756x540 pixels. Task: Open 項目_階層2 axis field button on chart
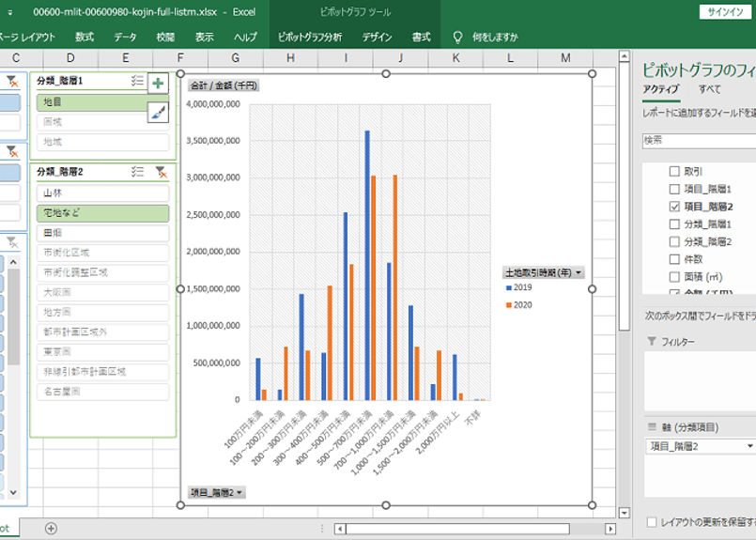(217, 492)
